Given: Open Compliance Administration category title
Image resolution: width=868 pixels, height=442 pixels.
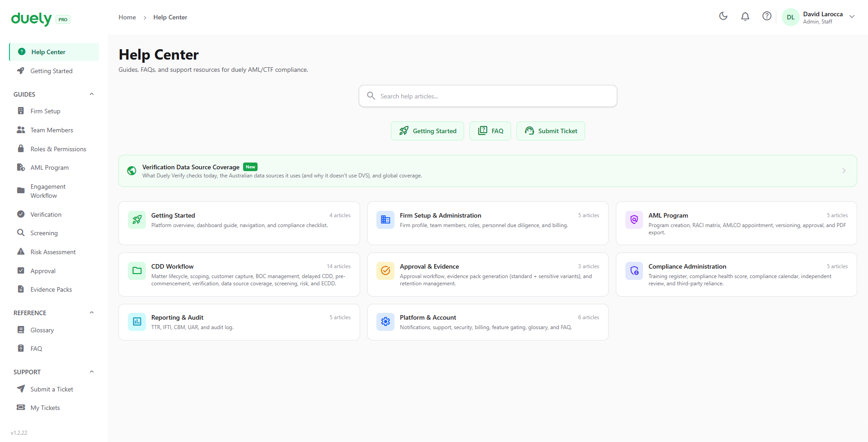Looking at the screenshot, I should point(687,266).
